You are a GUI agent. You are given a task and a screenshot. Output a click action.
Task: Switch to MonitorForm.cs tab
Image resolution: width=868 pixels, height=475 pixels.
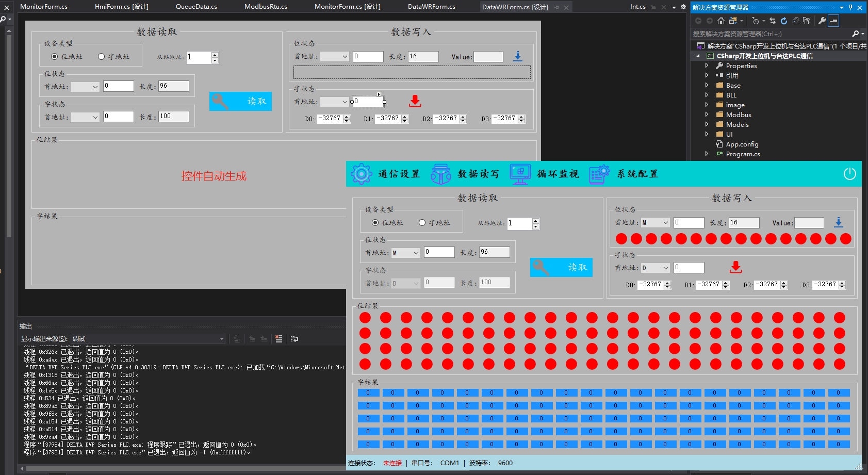pyautogui.click(x=44, y=7)
